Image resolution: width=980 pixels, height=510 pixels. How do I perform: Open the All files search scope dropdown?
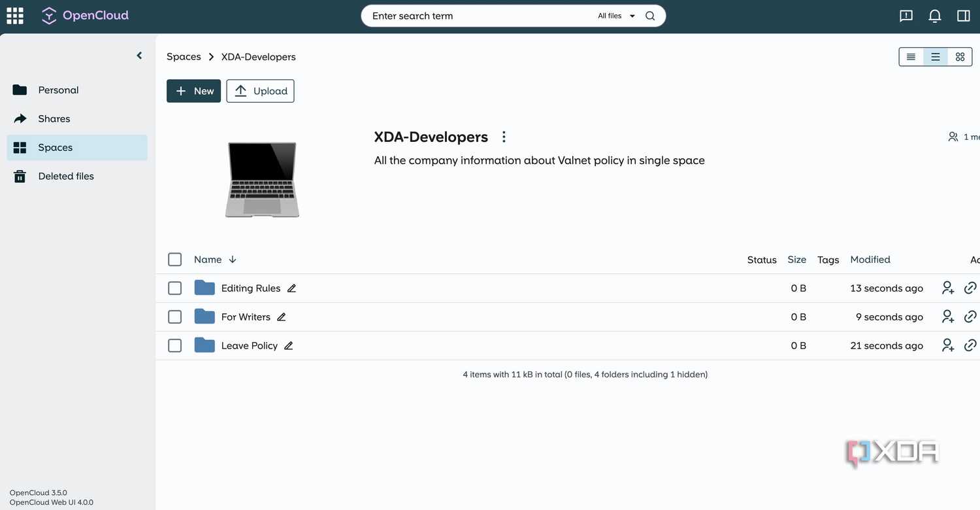pyautogui.click(x=616, y=16)
